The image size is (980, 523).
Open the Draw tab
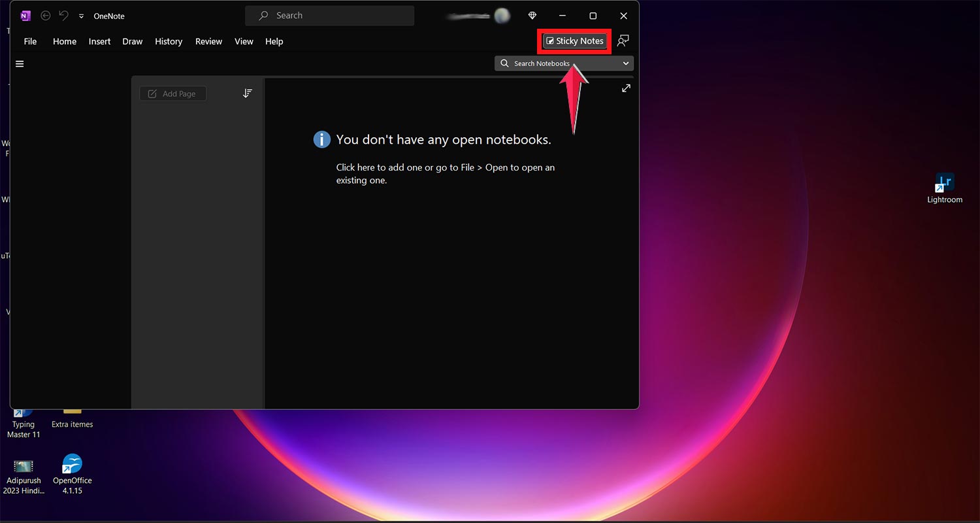point(132,41)
